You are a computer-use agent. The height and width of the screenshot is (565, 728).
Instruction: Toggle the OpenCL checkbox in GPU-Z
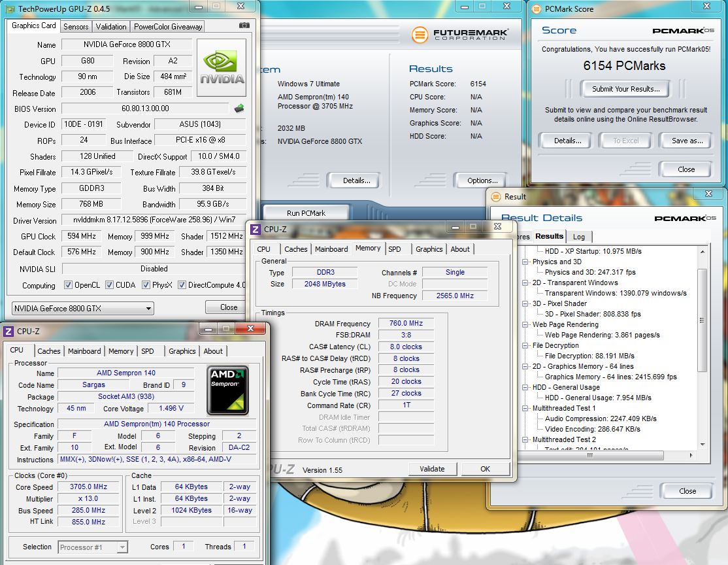pos(68,285)
